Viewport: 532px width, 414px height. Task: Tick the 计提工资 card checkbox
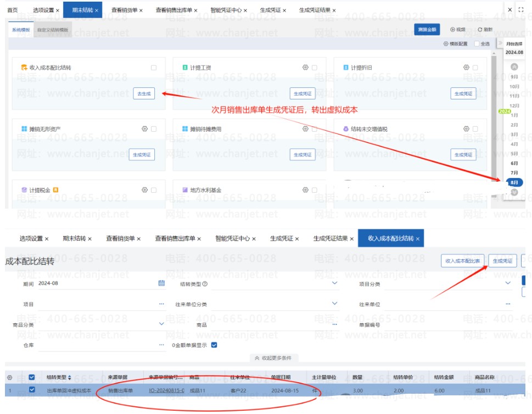315,68
